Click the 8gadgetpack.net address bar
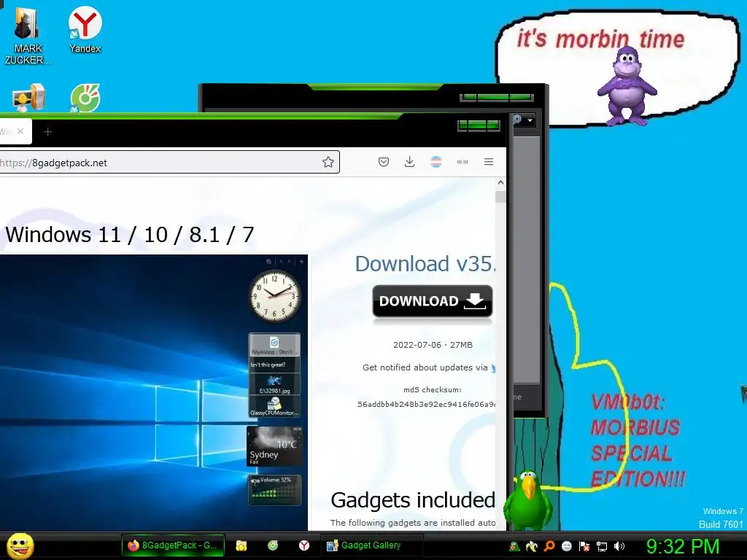Viewport: 747px width, 560px height. tap(169, 163)
